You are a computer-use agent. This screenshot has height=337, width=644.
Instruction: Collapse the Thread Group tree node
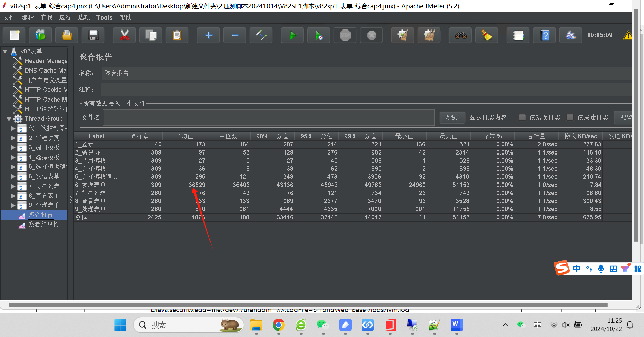(9, 119)
